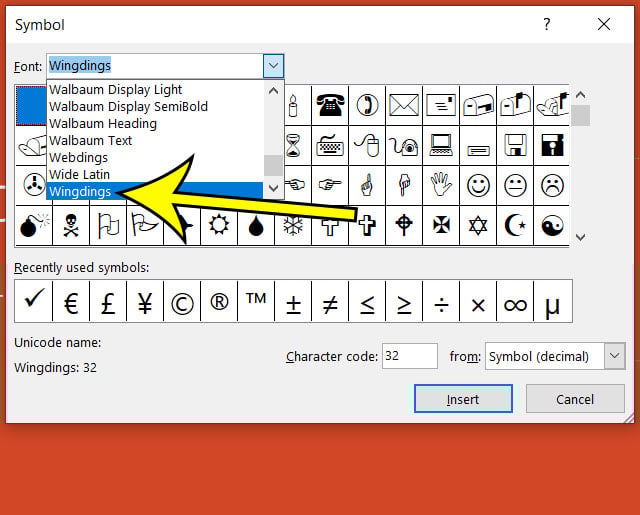Screen dimensions: 640x515
Task: Pick the mu recent symbol
Action: click(553, 301)
